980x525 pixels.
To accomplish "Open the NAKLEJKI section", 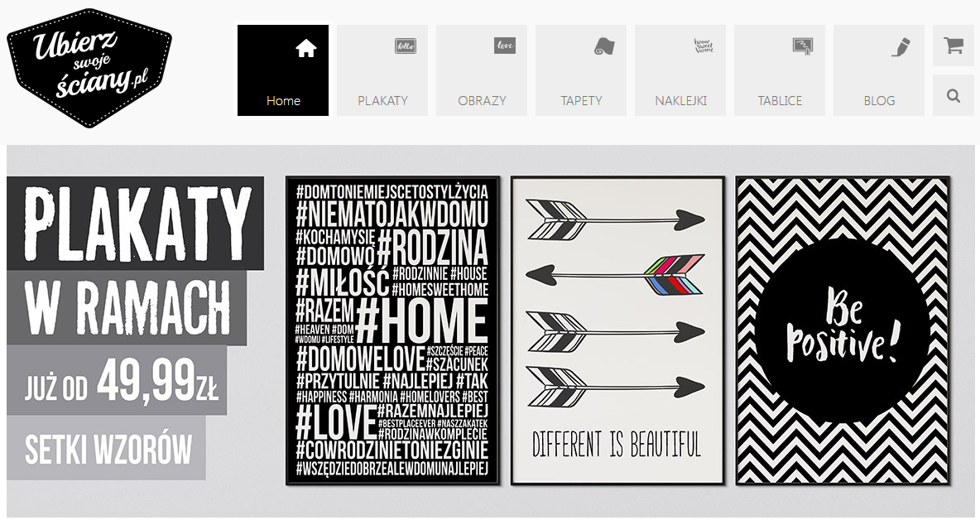I will click(680, 101).
